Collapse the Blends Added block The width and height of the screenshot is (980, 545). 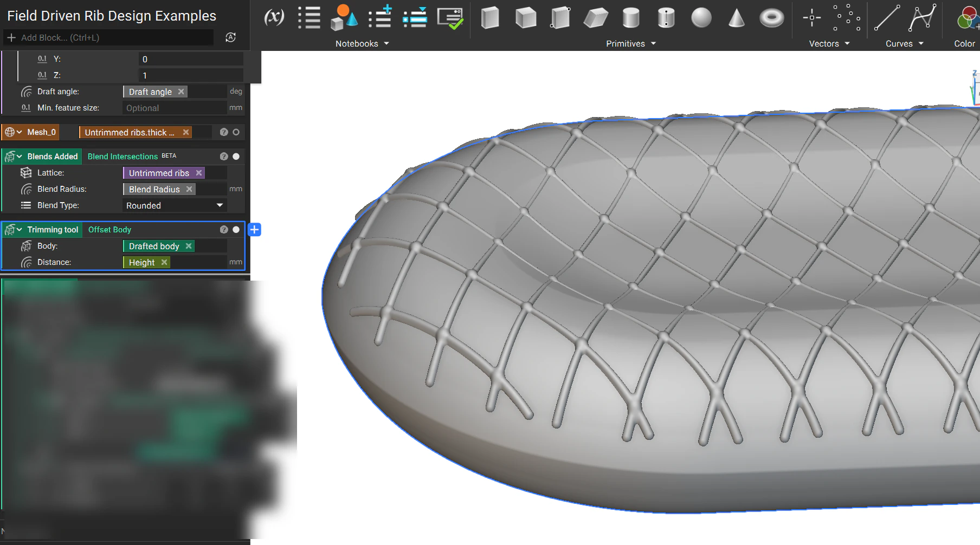(x=20, y=157)
